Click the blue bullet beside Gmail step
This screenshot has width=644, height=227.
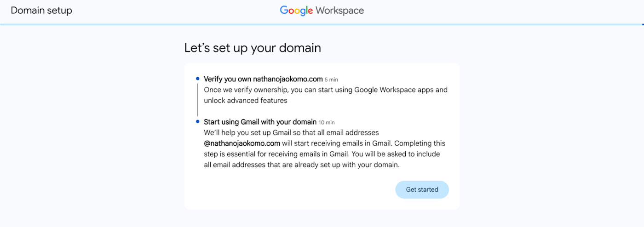coord(197,122)
